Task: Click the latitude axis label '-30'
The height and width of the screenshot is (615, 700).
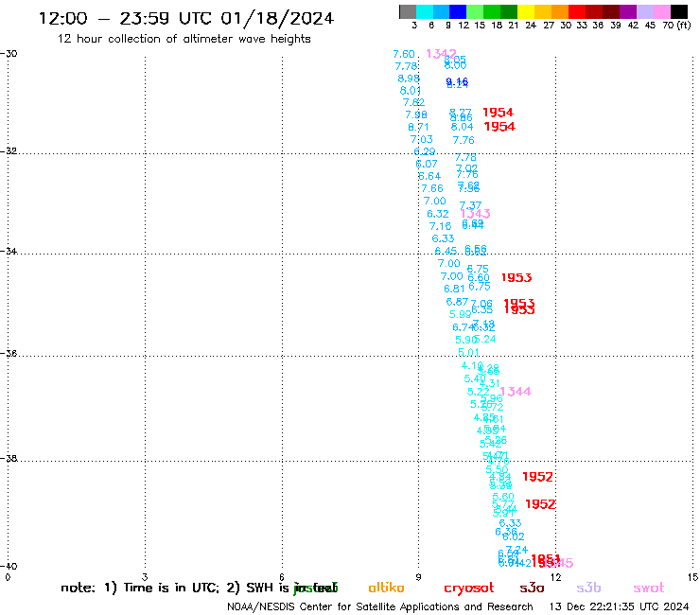Action: coord(9,54)
